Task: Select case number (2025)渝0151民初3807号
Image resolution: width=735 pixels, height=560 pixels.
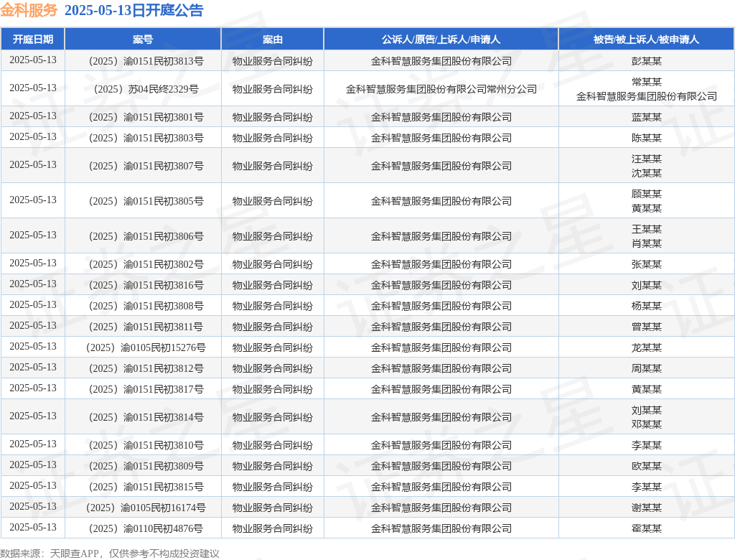Action: click(x=146, y=166)
